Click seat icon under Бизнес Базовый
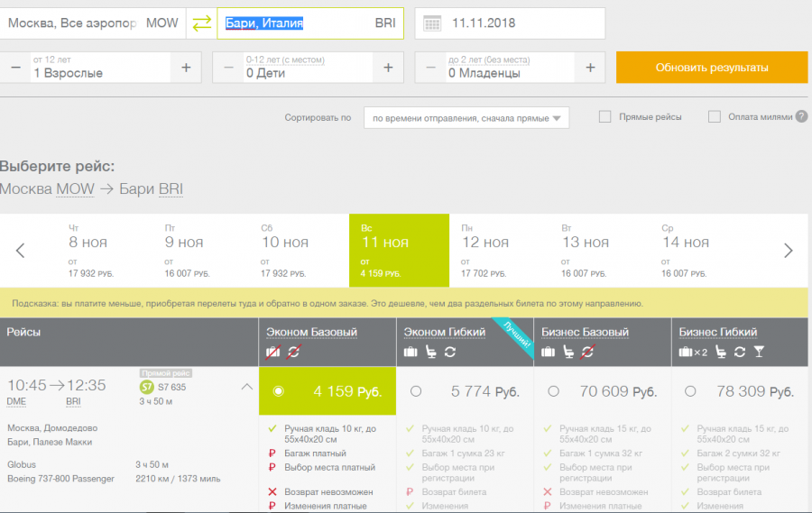 (568, 352)
